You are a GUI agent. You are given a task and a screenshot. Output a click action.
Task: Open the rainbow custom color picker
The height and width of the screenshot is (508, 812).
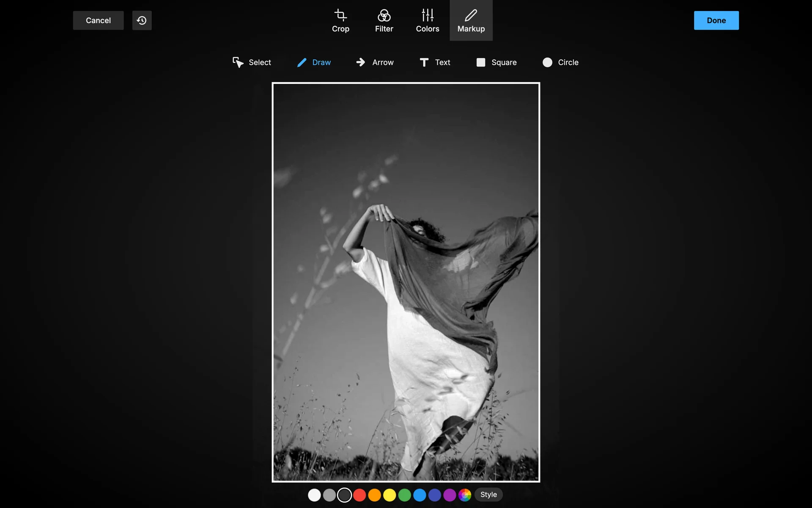pyautogui.click(x=465, y=495)
